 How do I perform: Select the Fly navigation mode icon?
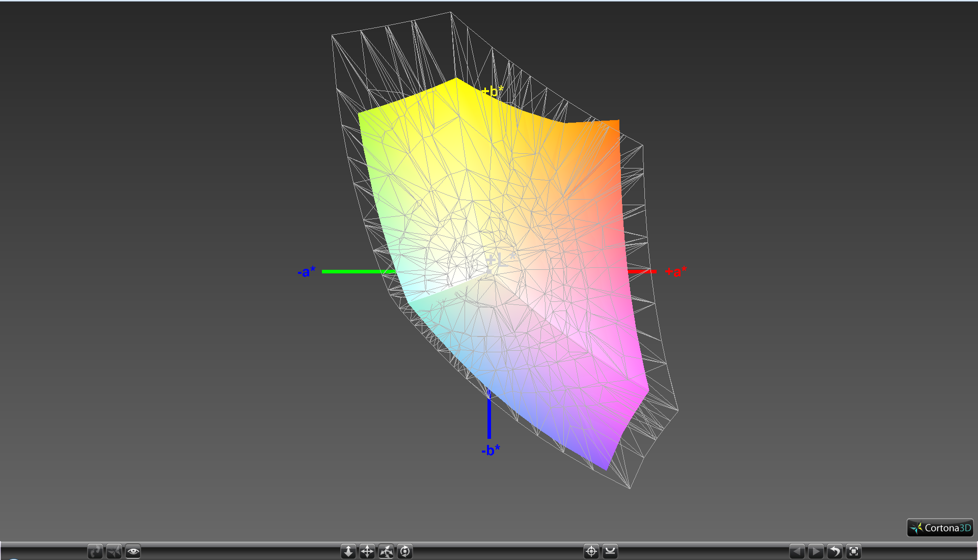(x=114, y=551)
